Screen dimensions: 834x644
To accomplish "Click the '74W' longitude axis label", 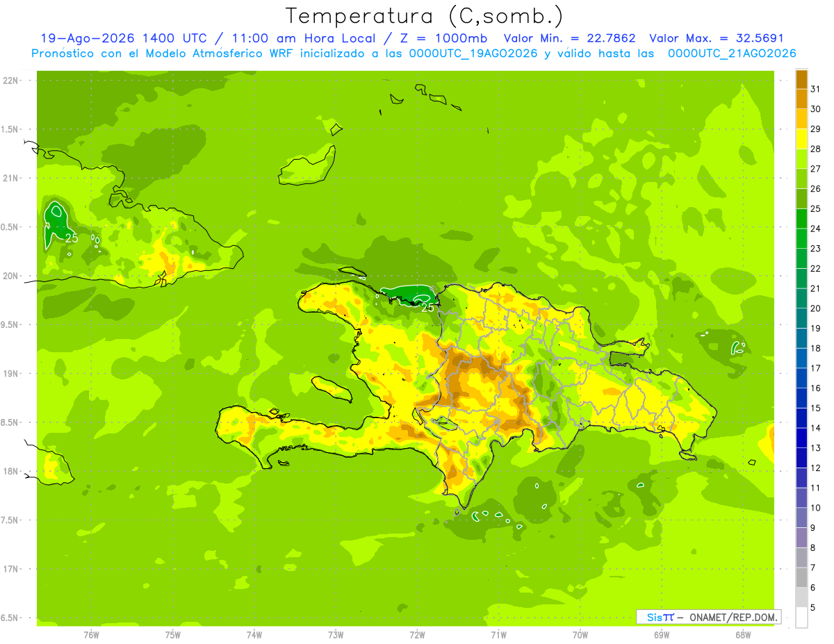I will coord(254,634).
